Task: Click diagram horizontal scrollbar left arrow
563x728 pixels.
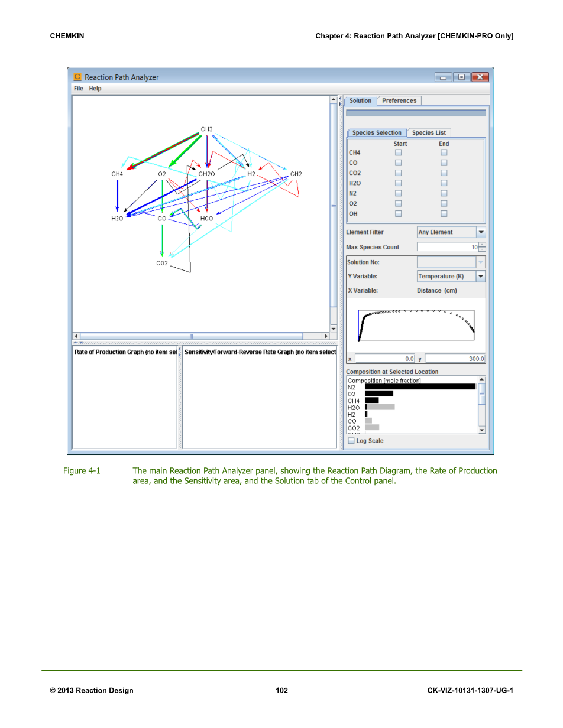Action: (76, 336)
